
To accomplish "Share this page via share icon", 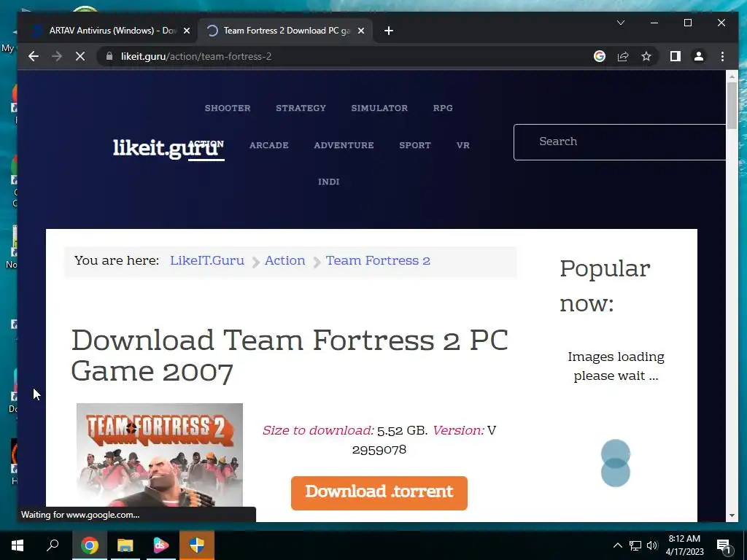I will [623, 56].
